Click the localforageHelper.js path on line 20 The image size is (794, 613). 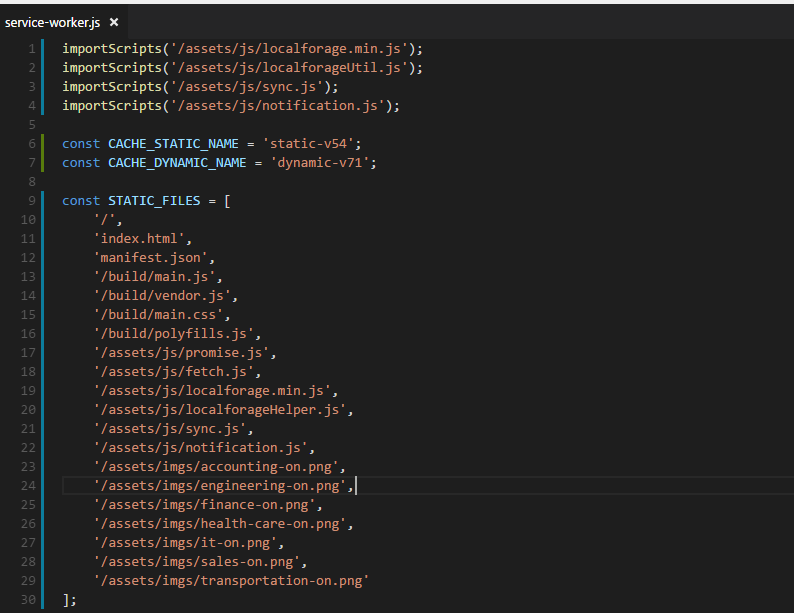tap(220, 410)
